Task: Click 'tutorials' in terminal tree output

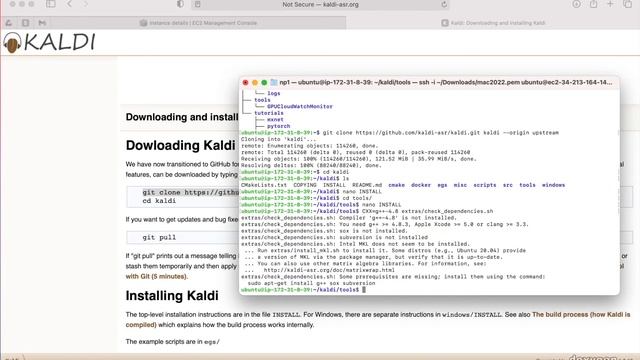Action: [x=269, y=113]
